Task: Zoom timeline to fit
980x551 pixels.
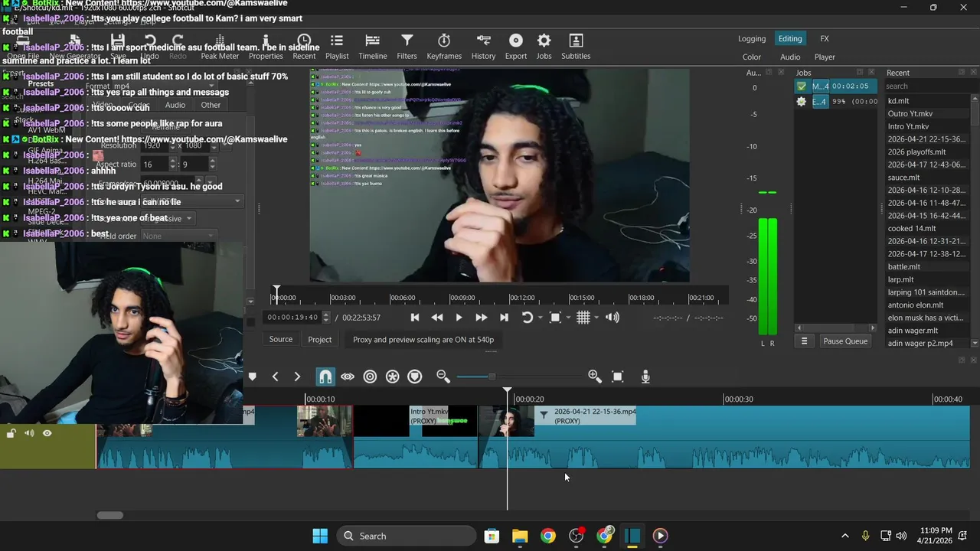Action: (x=618, y=377)
